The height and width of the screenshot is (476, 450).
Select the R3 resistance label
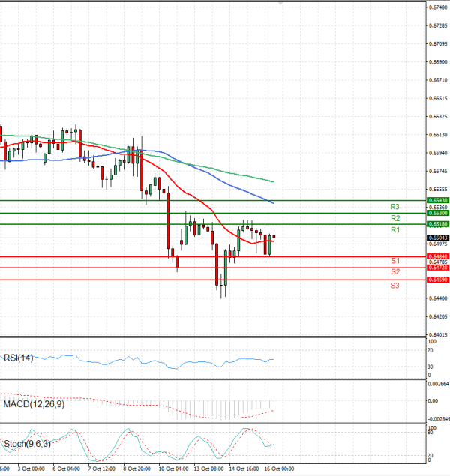(394, 206)
